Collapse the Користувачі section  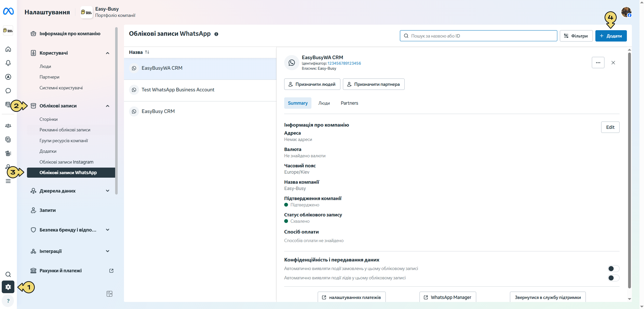pos(108,53)
